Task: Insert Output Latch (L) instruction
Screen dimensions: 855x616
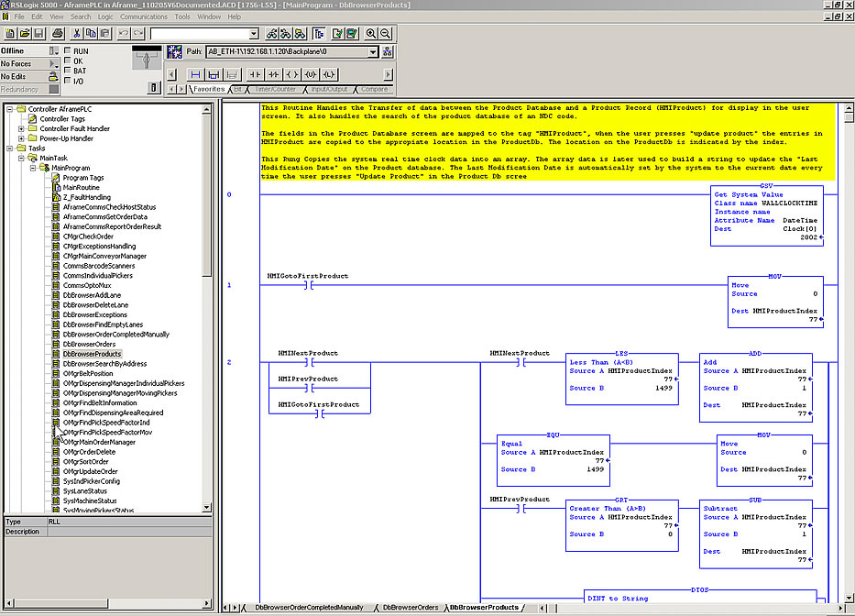Action: [329, 74]
